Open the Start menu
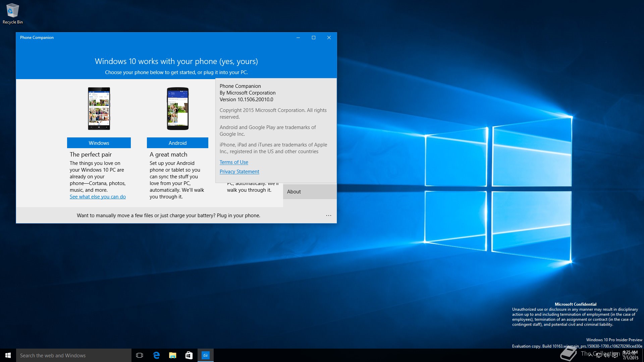Screen dimensions: 644x362 coord(8,355)
